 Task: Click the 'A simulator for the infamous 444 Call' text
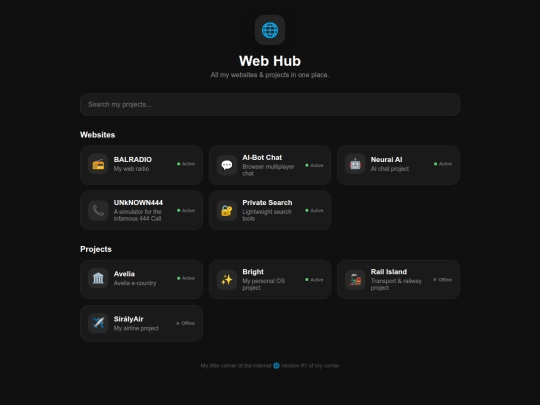(137, 215)
